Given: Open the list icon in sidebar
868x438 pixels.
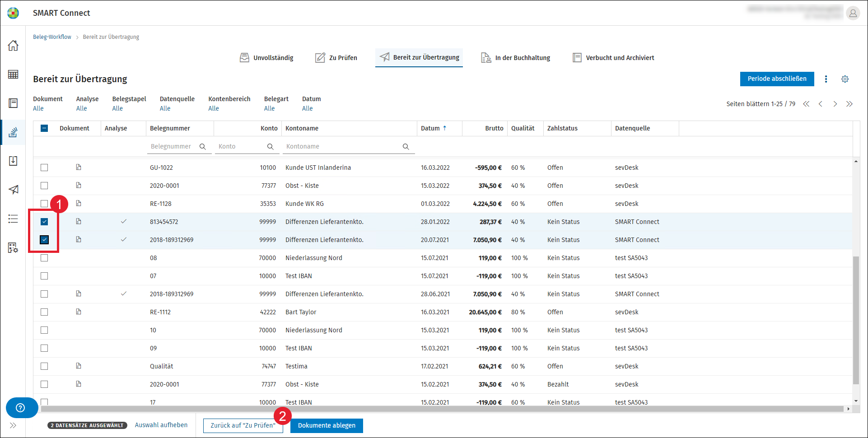Looking at the screenshot, I should (x=13, y=219).
